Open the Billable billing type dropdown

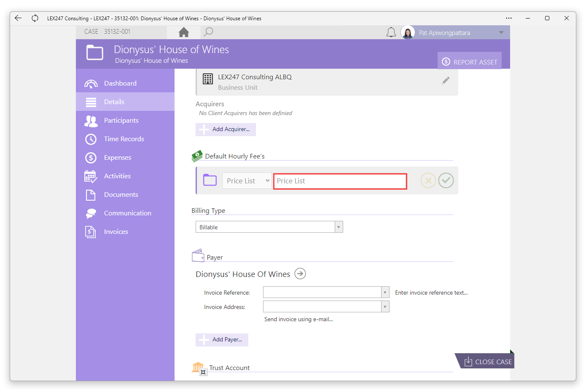click(269, 227)
